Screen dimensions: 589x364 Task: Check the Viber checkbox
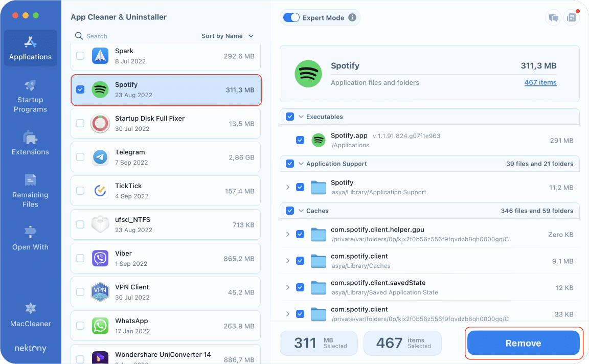coord(80,258)
